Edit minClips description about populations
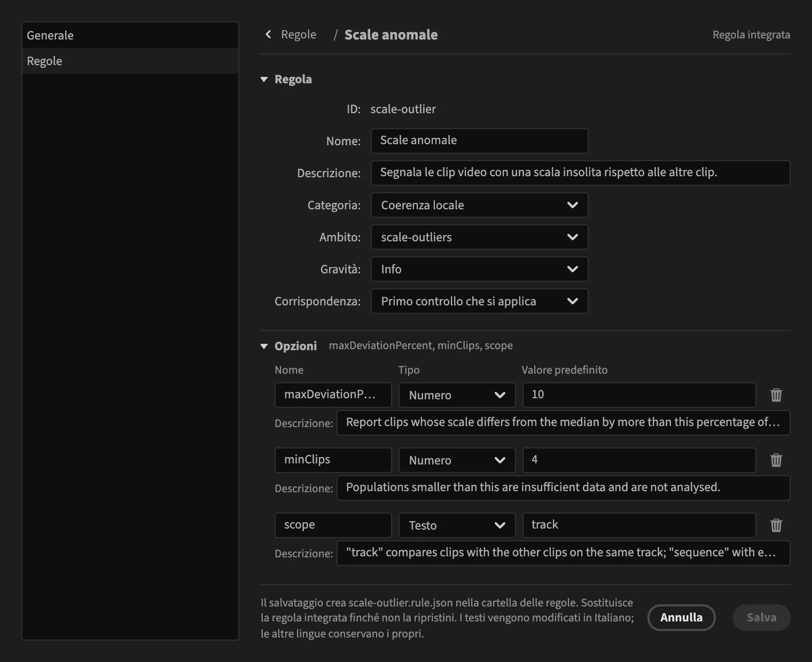The image size is (812, 662). click(x=564, y=488)
